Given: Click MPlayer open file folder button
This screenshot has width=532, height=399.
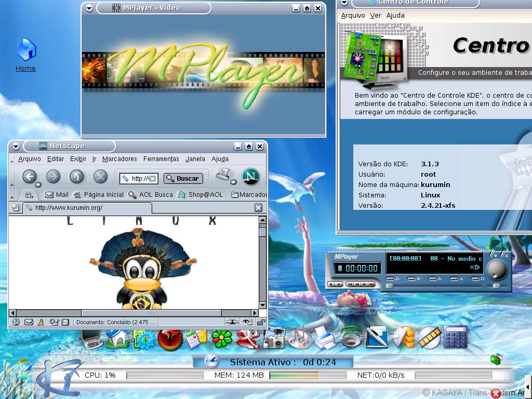Looking at the screenshot, I should pyautogui.click(x=391, y=278).
